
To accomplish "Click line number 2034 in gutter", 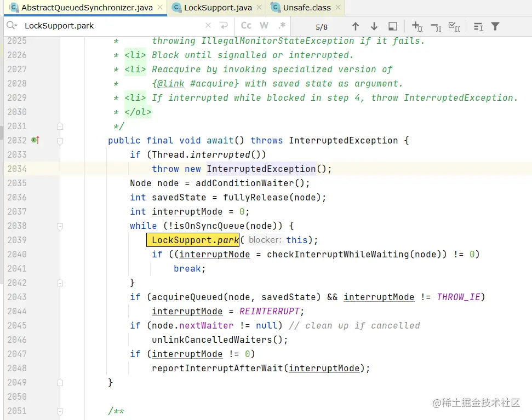I will pos(17,169).
